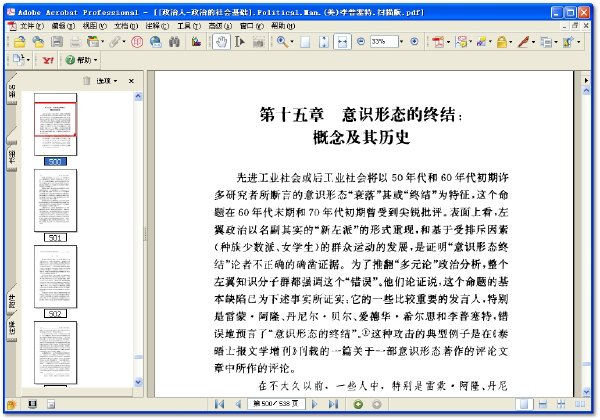Toggle Continuous page layout view
This screenshot has width=600, height=420.
[x=543, y=404]
